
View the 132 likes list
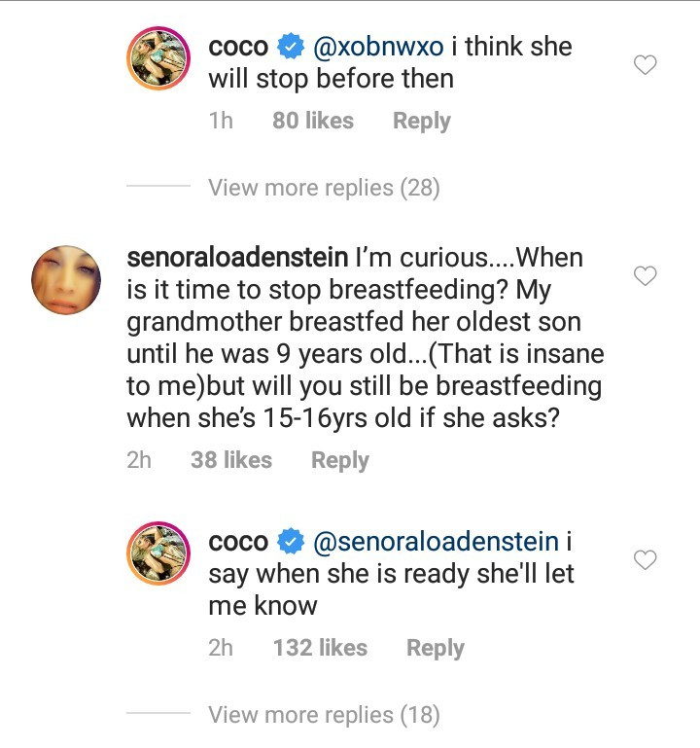pyautogui.click(x=320, y=648)
